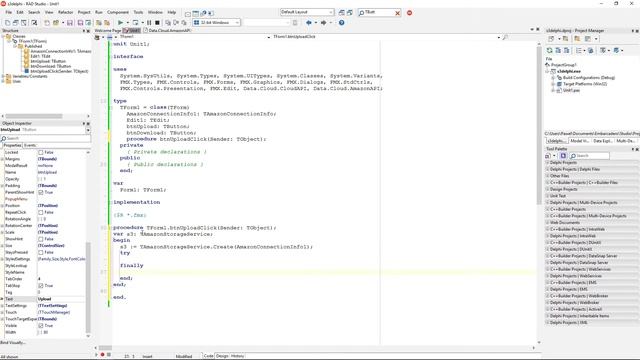Viewport: 640px width, 360px height.
Task: Click the blue Back navigation arrow
Action: coord(309,23)
